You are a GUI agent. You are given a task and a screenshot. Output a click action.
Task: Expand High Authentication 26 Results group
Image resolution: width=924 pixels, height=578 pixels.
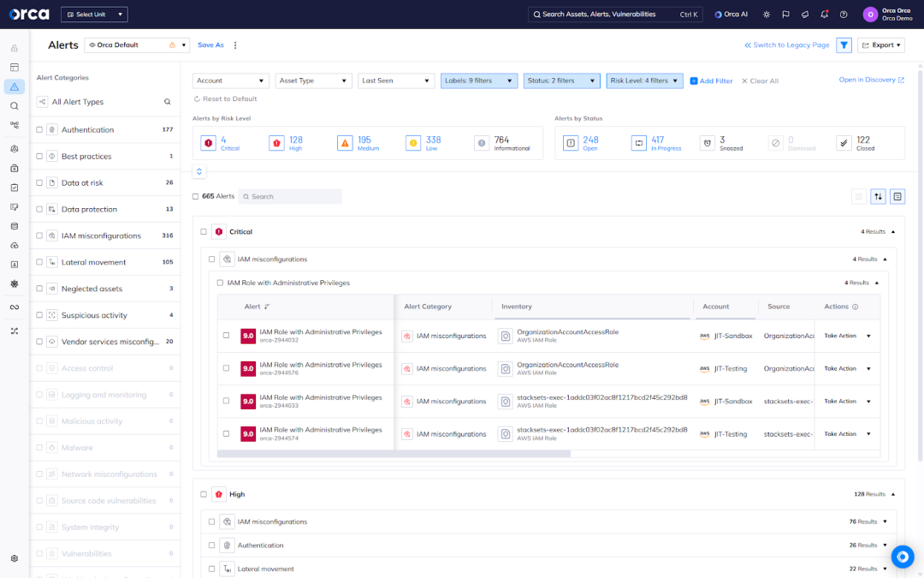[x=885, y=545]
